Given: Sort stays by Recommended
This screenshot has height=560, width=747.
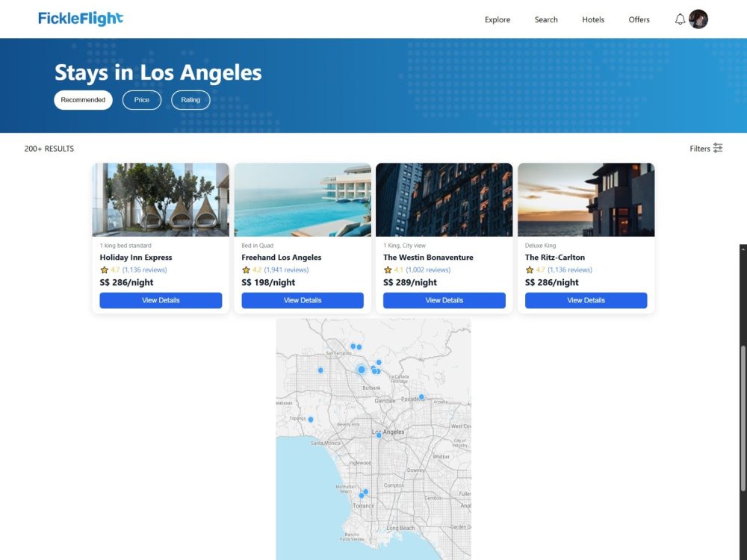Looking at the screenshot, I should pos(83,100).
